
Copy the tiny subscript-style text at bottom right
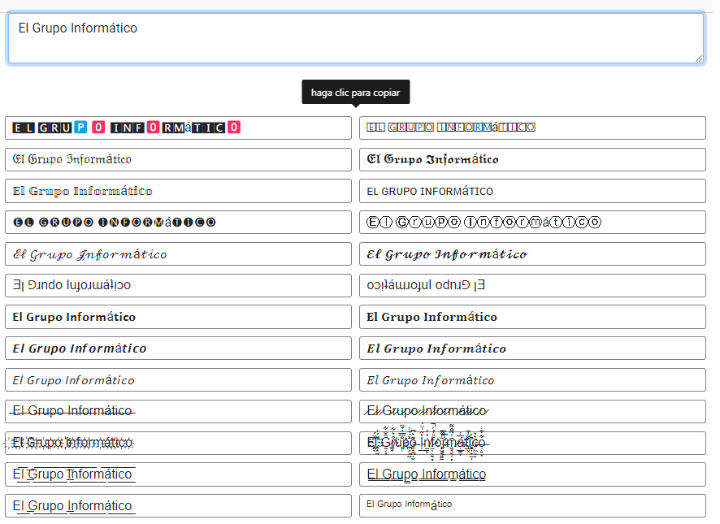532,506
